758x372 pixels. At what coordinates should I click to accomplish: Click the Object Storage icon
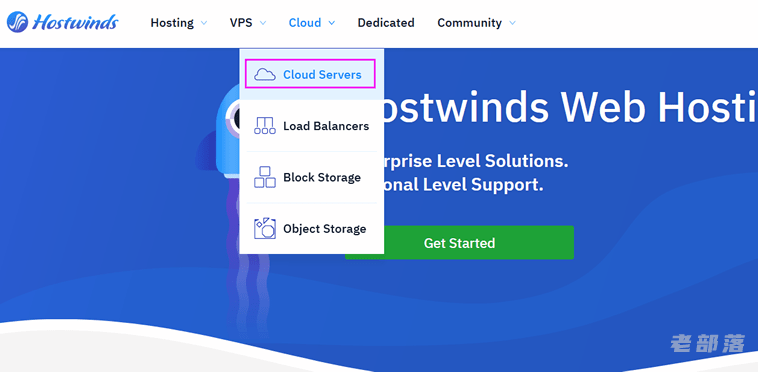tap(265, 229)
